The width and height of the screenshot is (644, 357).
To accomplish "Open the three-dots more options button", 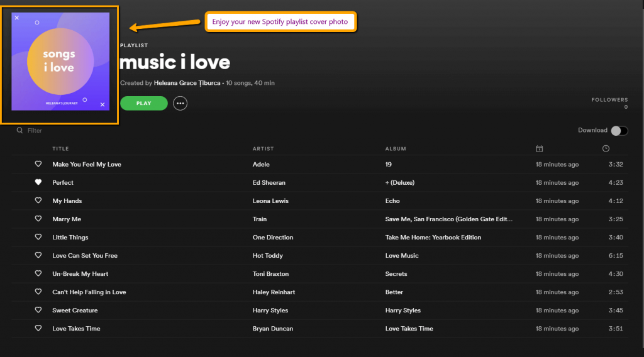I will pyautogui.click(x=180, y=104).
